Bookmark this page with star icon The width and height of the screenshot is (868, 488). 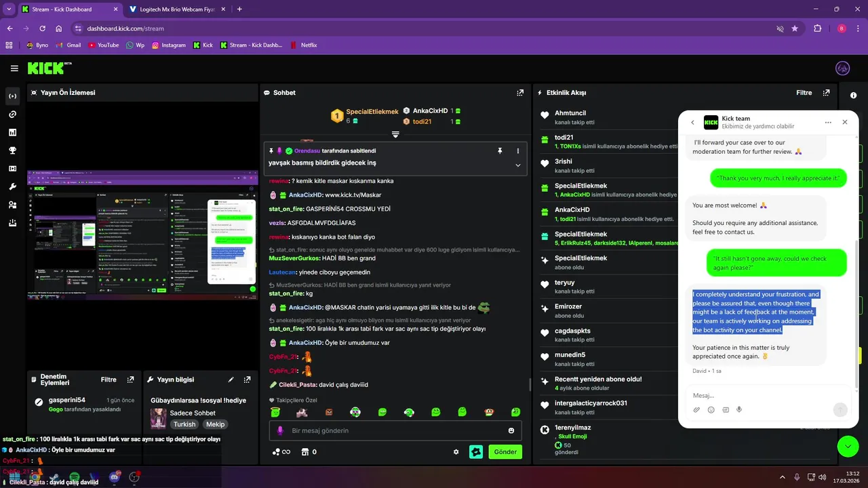[x=795, y=28]
